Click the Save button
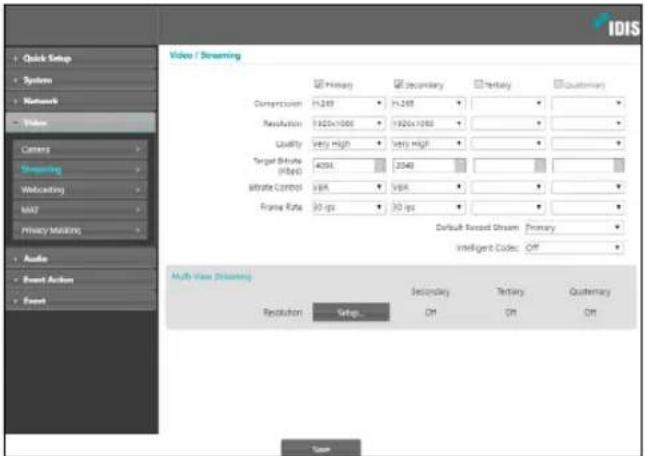 coord(321,448)
